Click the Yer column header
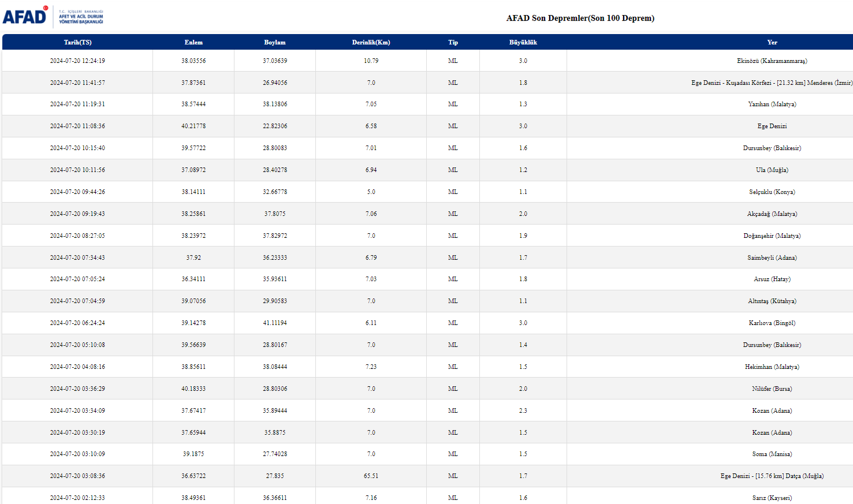The height and width of the screenshot is (504, 853). click(772, 42)
